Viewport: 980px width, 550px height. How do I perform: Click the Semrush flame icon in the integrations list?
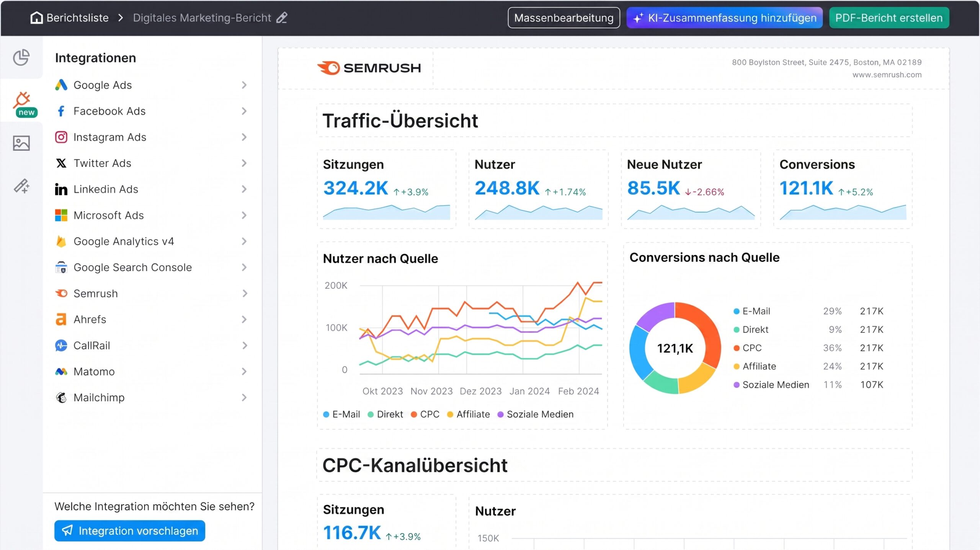[61, 293]
